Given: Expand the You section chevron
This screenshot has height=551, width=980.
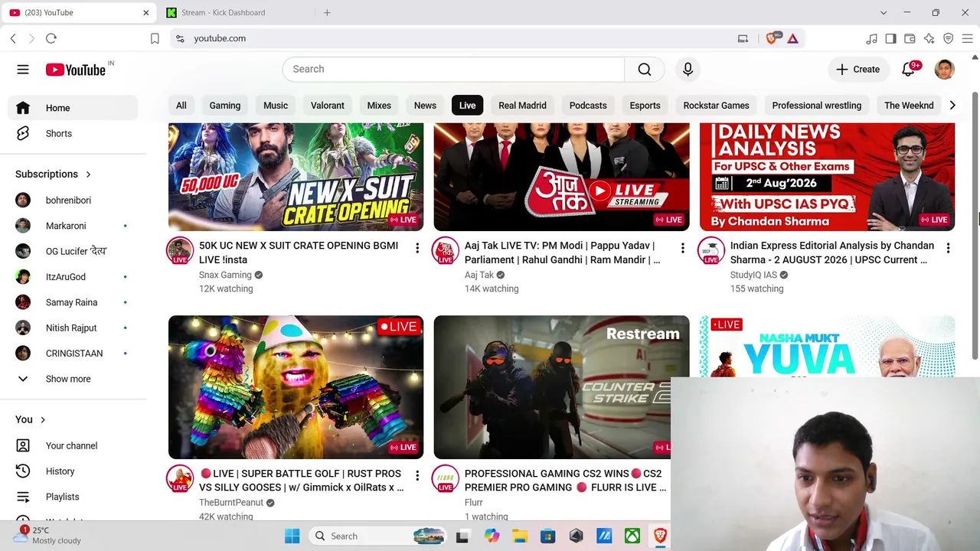Looking at the screenshot, I should [43, 419].
